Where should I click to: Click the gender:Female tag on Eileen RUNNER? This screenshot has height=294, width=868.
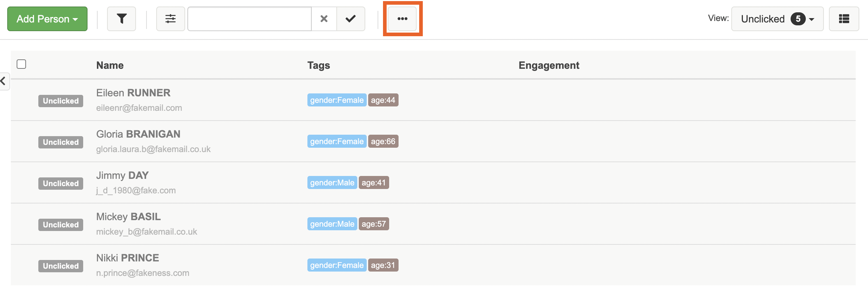[x=337, y=100]
